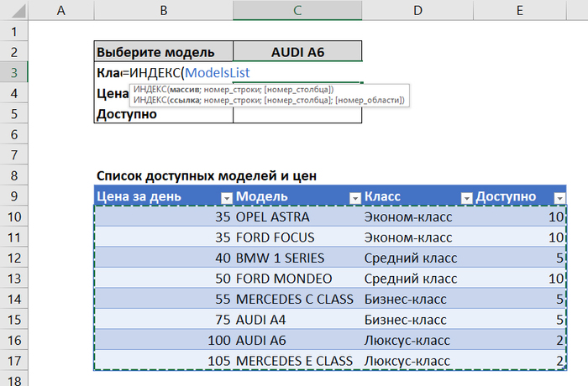Select column E header
The width and height of the screenshot is (588, 386).
tap(520, 10)
